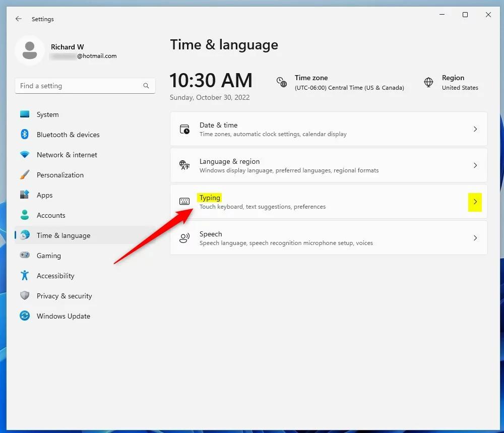The image size is (504, 433).
Task: Open Speech settings using the right chevron
Action: point(475,237)
